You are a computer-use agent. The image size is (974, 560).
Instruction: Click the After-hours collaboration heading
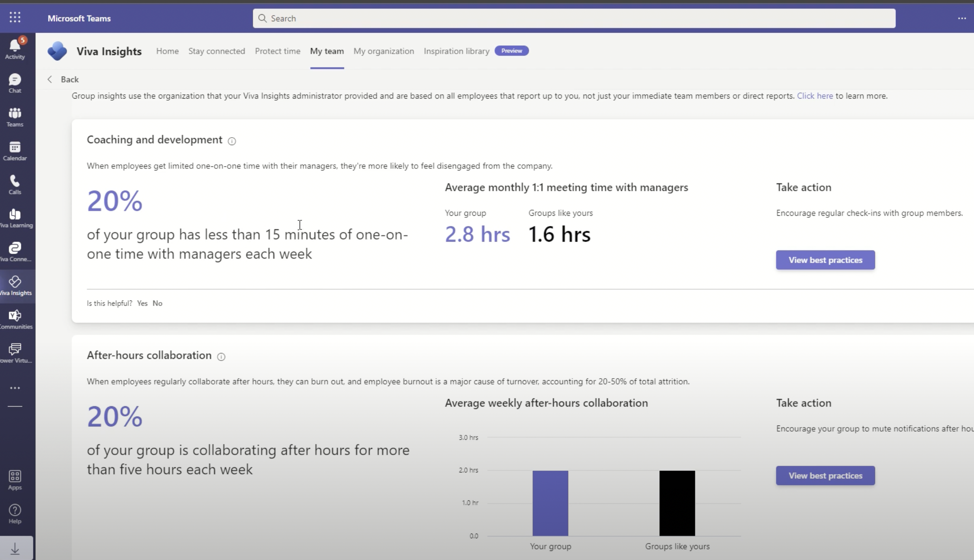click(149, 355)
